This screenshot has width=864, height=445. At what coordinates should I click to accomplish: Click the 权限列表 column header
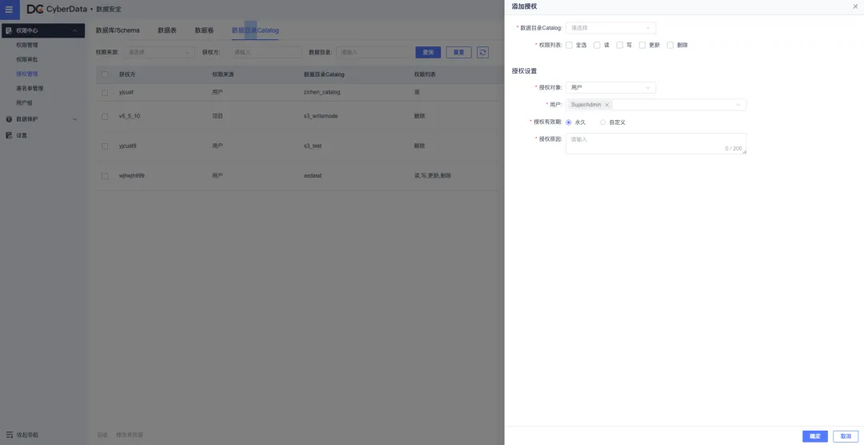click(424, 74)
